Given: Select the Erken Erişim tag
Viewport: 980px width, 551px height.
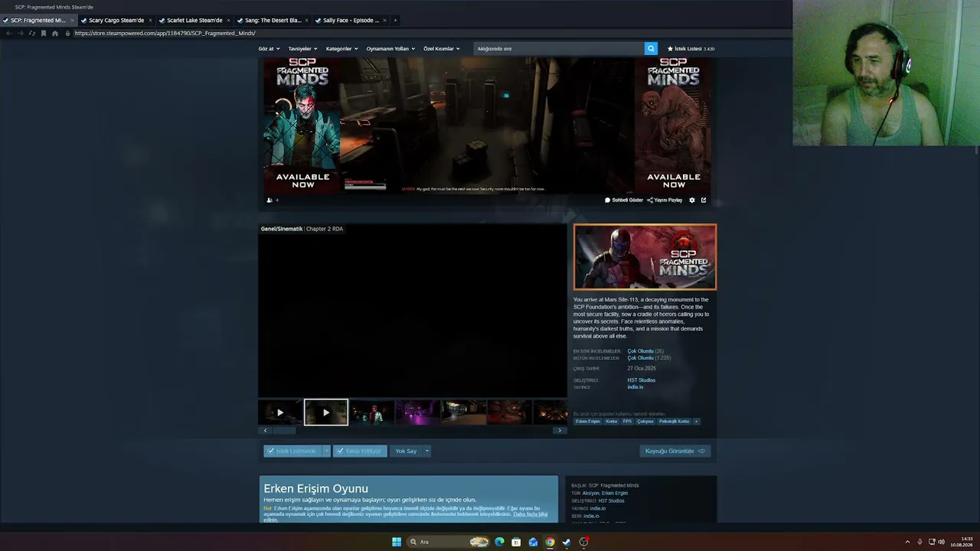Looking at the screenshot, I should (x=588, y=422).
